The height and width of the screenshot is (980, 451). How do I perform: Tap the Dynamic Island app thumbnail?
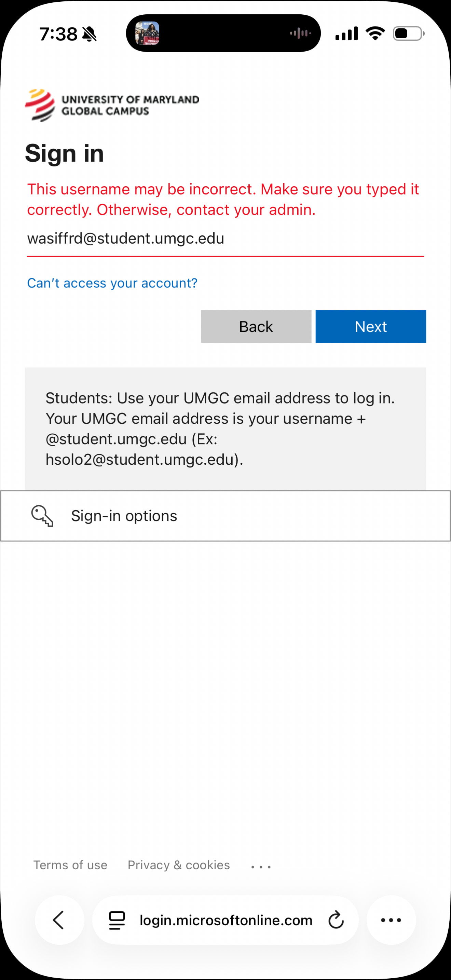(147, 33)
